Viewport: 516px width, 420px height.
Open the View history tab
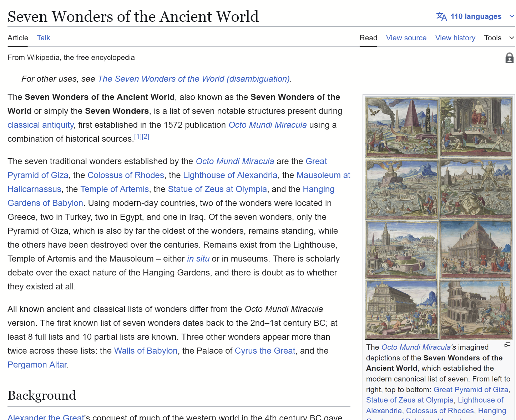tap(455, 38)
